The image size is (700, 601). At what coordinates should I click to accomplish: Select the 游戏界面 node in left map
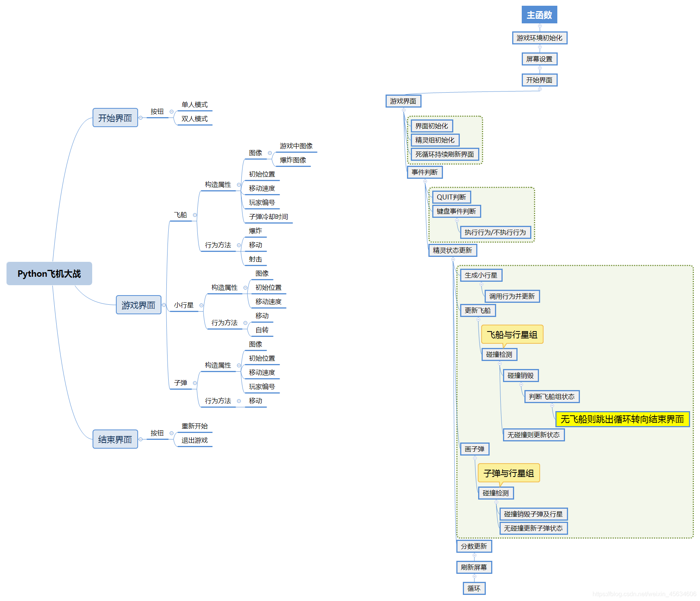click(x=138, y=305)
